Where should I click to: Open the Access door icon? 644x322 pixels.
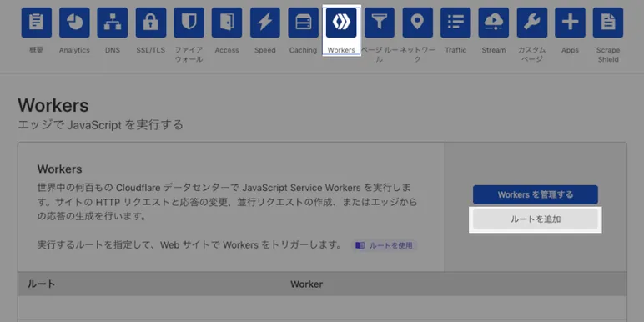[x=227, y=23]
